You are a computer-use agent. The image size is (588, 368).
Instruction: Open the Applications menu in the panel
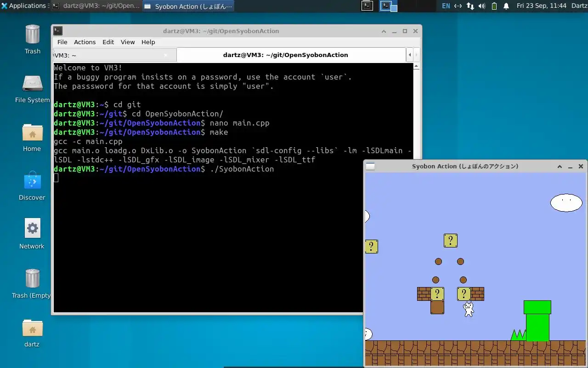(x=24, y=6)
